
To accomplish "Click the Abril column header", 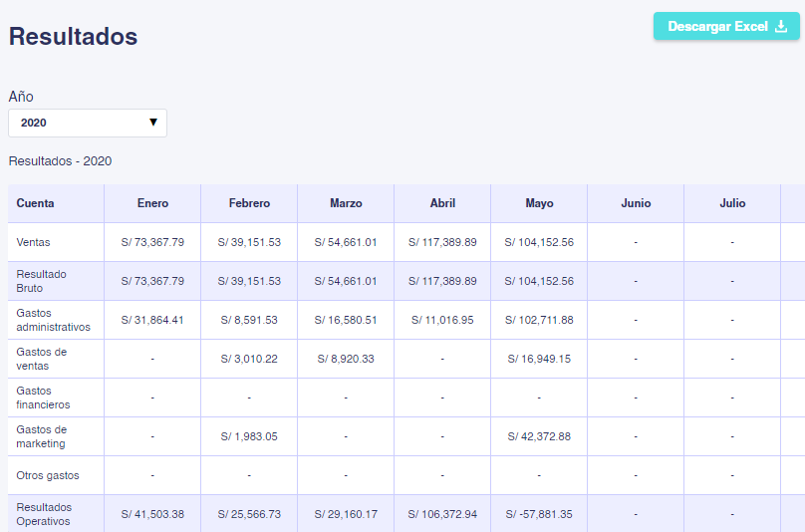I will coord(442,203).
